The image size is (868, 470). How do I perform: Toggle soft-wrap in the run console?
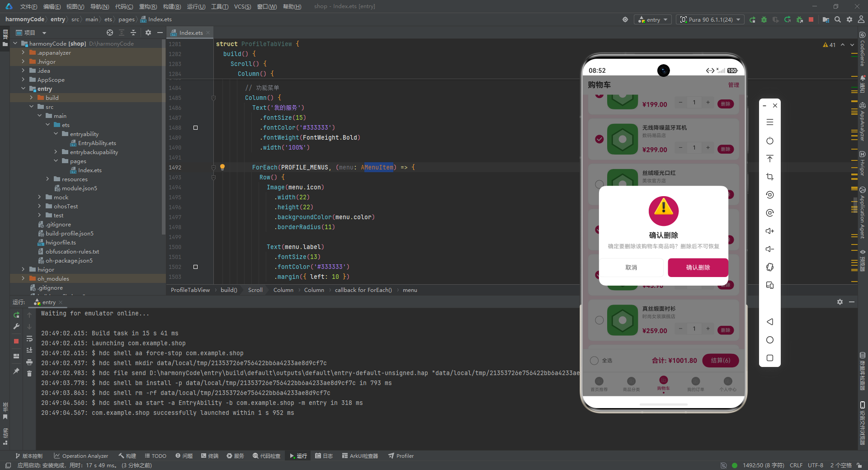[29, 338]
